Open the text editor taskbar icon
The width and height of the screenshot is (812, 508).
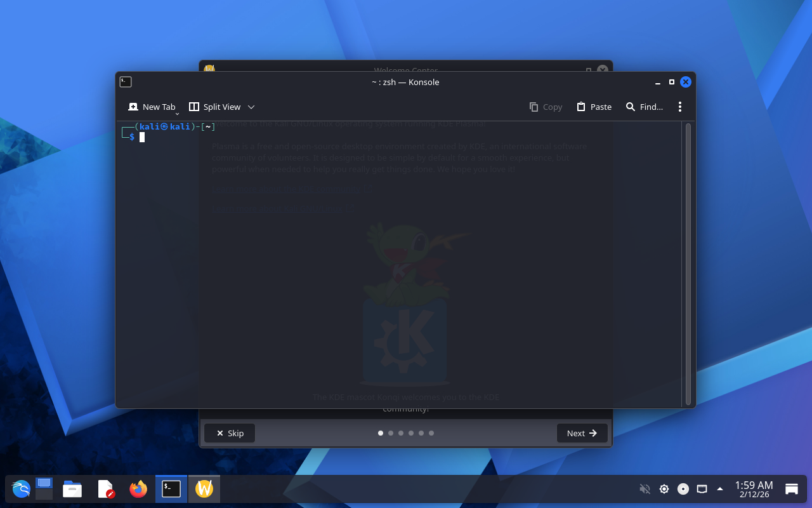click(x=105, y=489)
